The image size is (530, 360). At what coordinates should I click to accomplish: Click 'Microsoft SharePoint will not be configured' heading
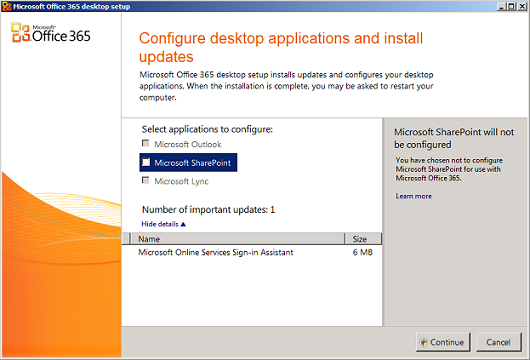point(454,138)
